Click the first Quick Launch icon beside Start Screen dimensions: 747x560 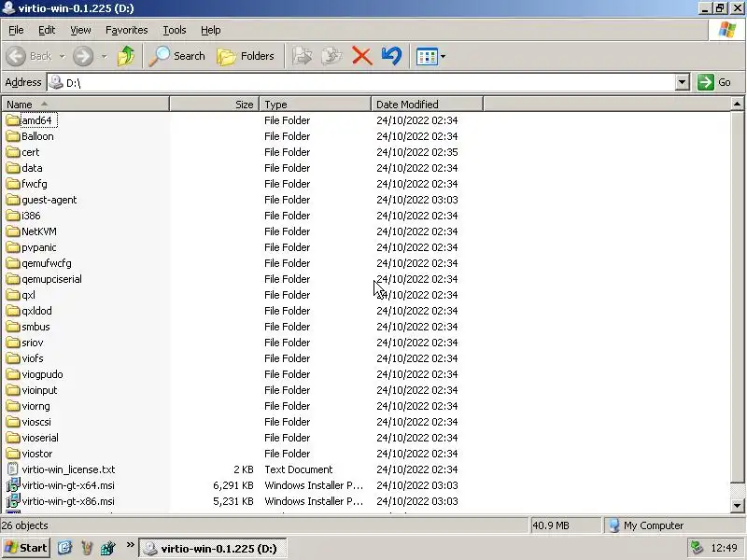64,548
